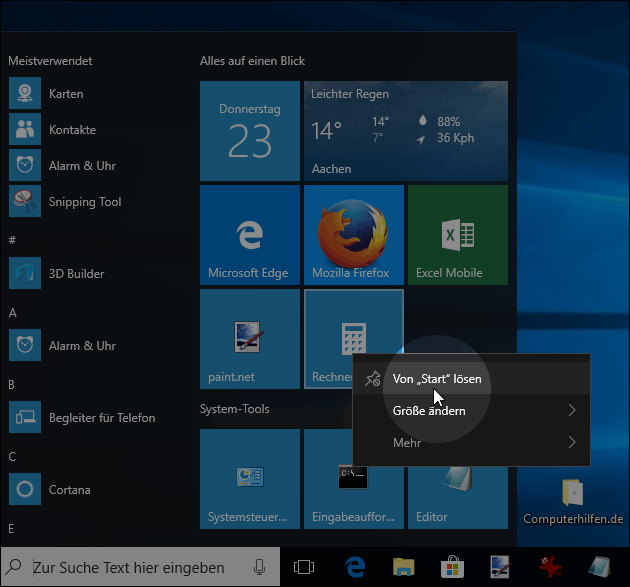This screenshot has height=587, width=630.
Task: Select Von „Start“ lösen menu entry
Action: coord(471,378)
